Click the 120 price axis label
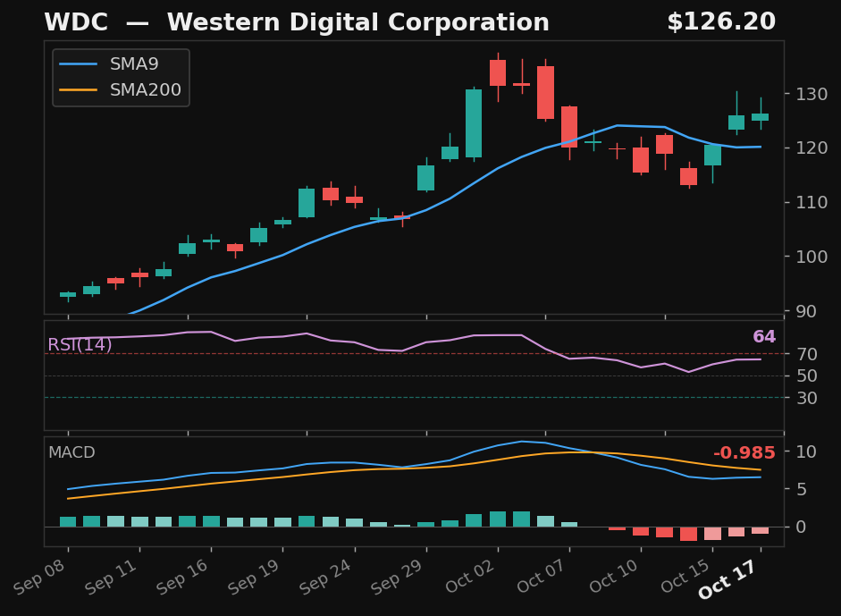Viewport: 841px width, 616px height. pos(812,148)
